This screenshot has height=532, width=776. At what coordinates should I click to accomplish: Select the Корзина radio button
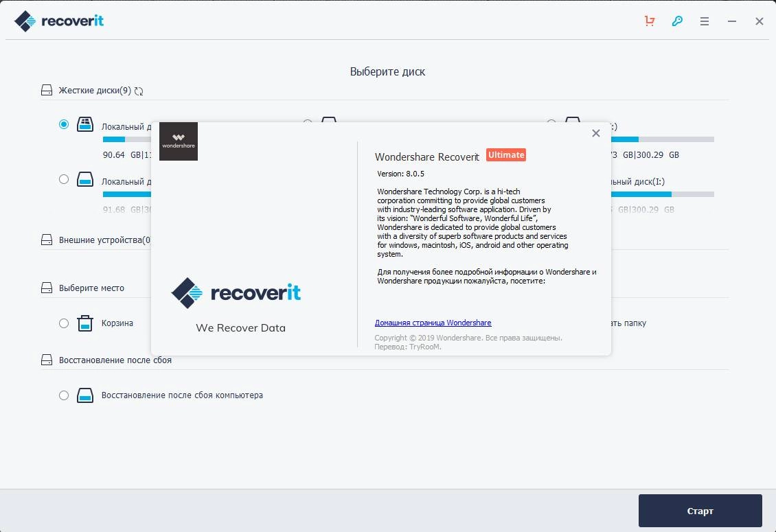(64, 323)
